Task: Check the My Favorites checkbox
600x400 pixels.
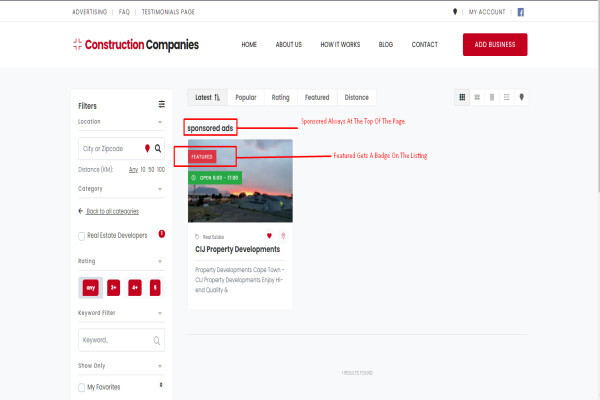Action: [82, 388]
